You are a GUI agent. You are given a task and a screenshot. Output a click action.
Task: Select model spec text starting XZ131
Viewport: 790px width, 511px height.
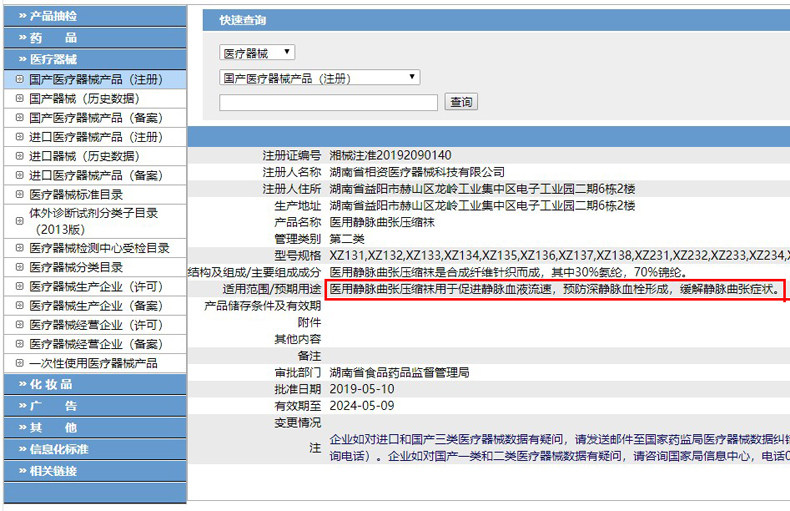(x=559, y=255)
